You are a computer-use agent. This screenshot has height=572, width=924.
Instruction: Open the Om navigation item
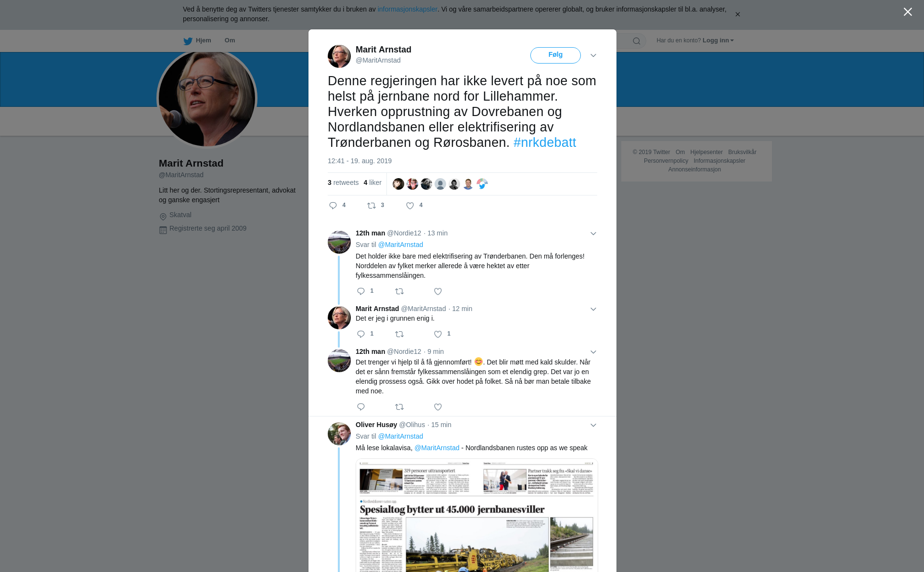point(230,40)
